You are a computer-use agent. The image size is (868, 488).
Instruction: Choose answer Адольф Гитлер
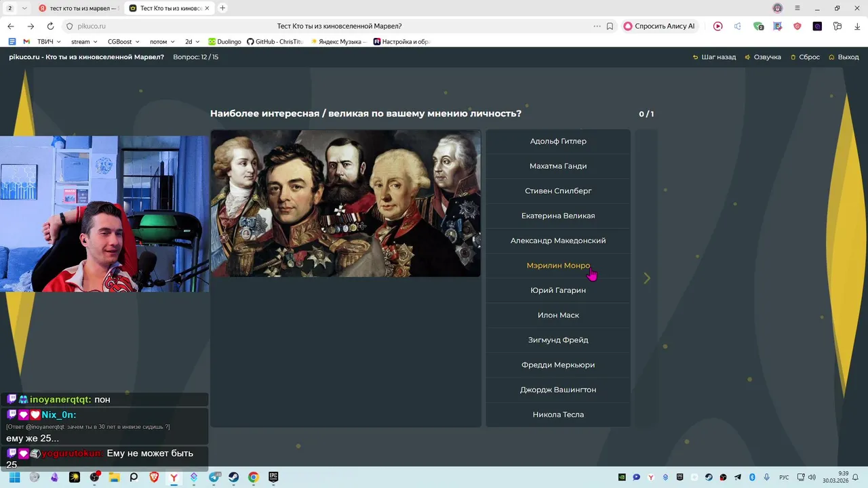[x=558, y=141]
